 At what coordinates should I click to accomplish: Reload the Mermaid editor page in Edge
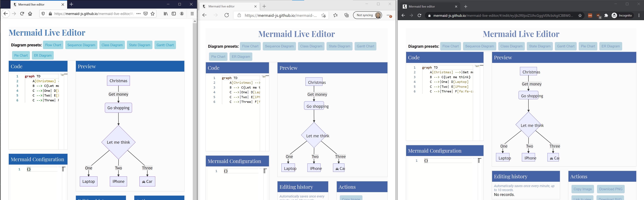tap(226, 15)
